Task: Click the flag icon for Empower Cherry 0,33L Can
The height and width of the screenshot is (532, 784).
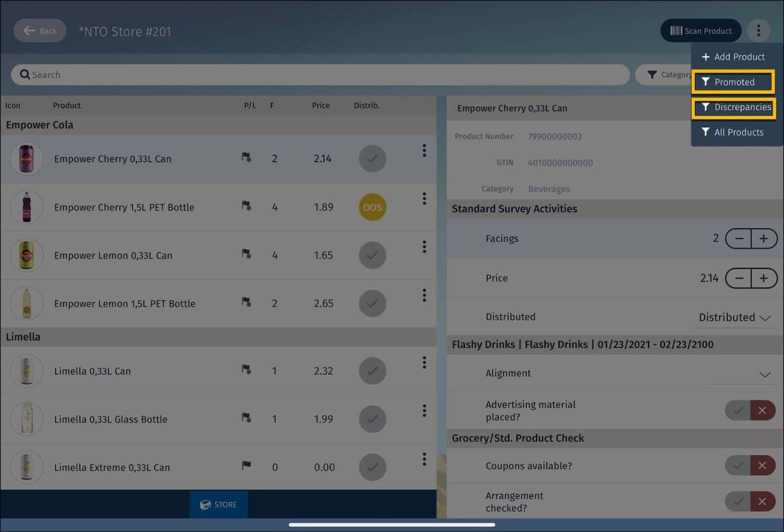Action: point(246,157)
